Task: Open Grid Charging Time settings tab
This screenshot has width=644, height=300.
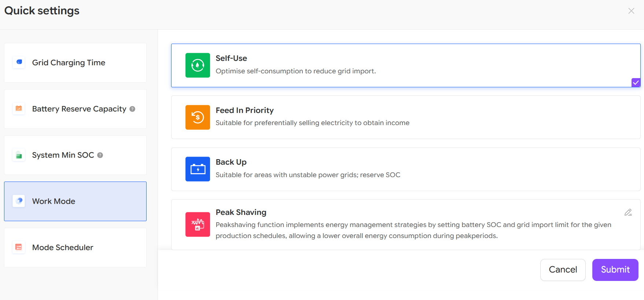Action: (75, 63)
